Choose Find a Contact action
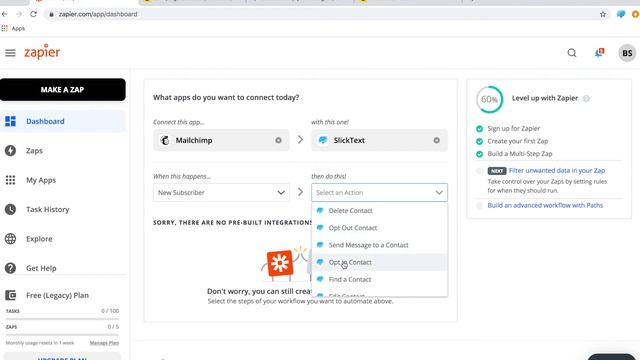This screenshot has width=640, height=360. (x=379, y=279)
